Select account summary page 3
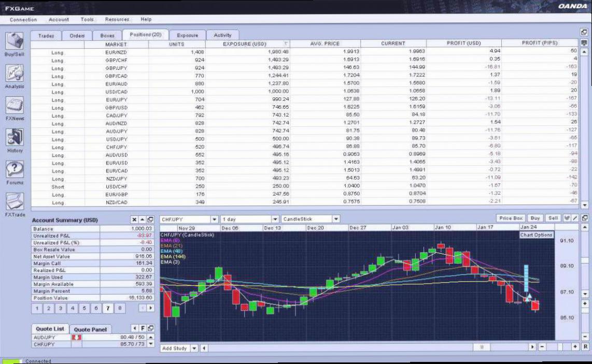 61,308
